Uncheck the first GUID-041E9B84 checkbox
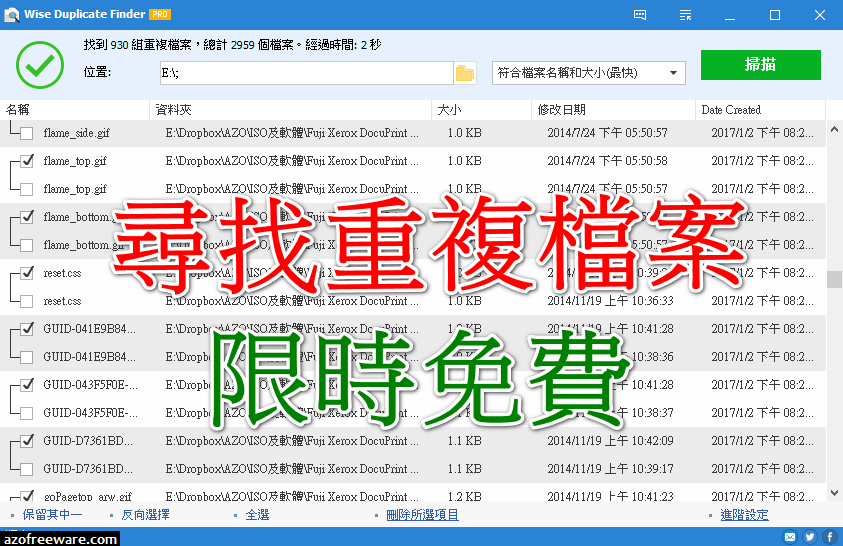This screenshot has width=843, height=546. pyautogui.click(x=26, y=329)
